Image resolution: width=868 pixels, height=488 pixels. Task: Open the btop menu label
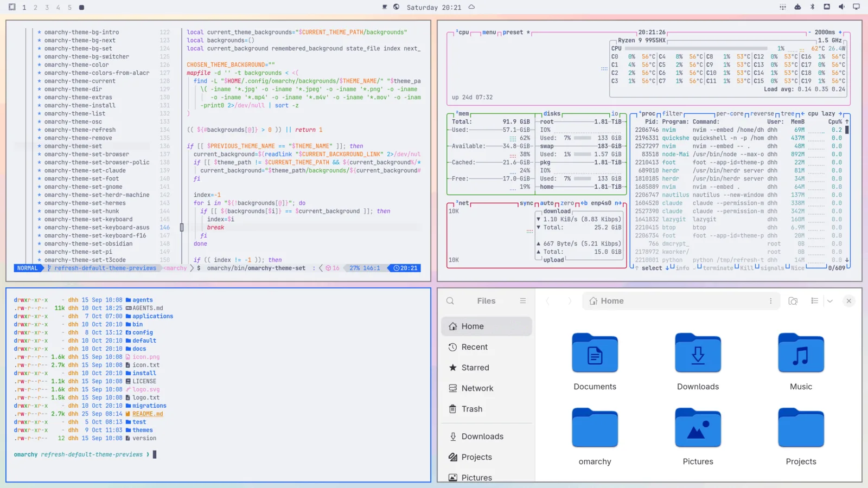point(489,33)
